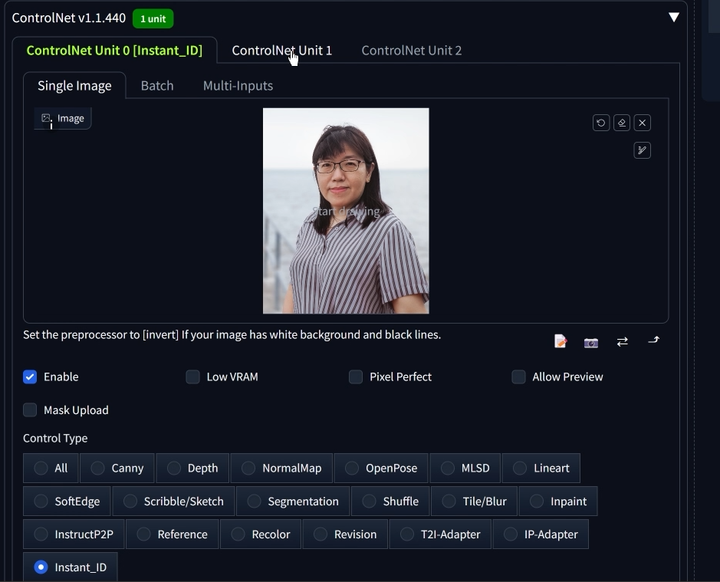Click the undo icon above the image

point(601,123)
